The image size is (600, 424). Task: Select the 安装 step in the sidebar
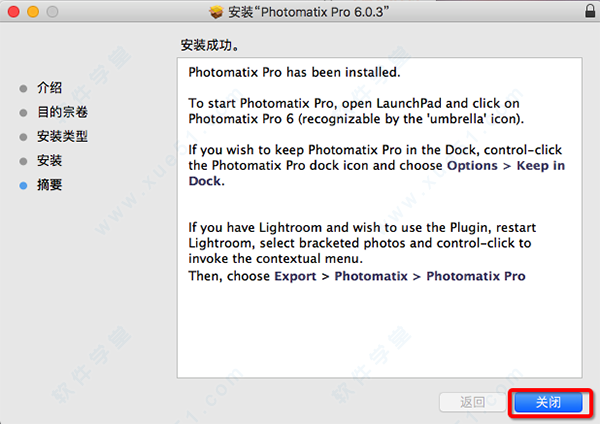pos(50,161)
